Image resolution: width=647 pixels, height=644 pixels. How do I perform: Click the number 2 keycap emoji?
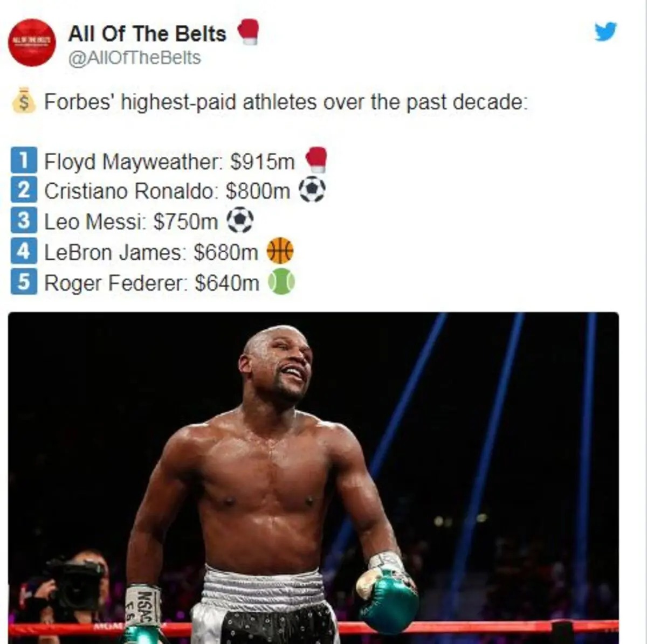click(x=24, y=190)
